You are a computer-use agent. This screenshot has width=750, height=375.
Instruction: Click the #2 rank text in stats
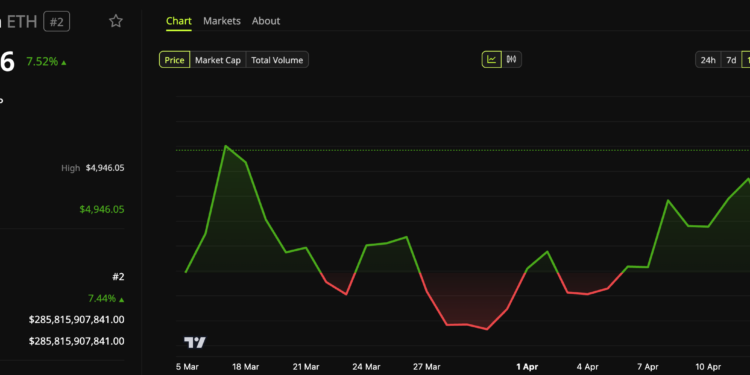(x=118, y=277)
